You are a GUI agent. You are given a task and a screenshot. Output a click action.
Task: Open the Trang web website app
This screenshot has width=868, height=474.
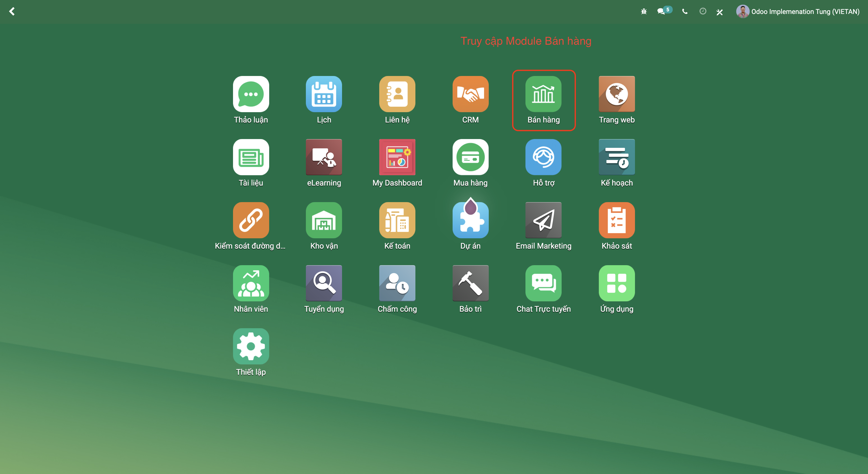(x=616, y=94)
